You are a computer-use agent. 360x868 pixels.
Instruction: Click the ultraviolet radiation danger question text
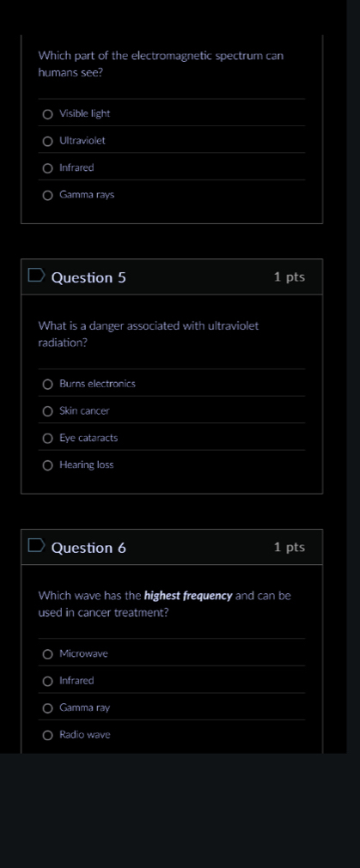(149, 334)
